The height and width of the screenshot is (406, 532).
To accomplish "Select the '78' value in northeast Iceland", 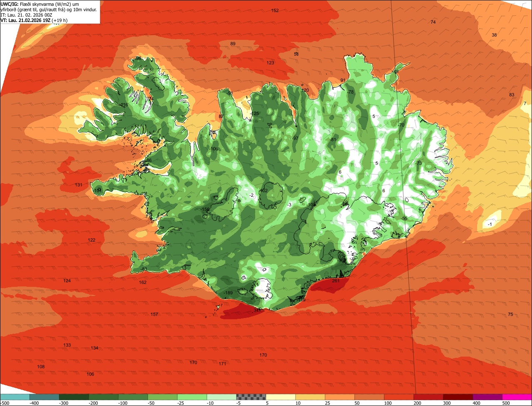I will pyautogui.click(x=351, y=92).
